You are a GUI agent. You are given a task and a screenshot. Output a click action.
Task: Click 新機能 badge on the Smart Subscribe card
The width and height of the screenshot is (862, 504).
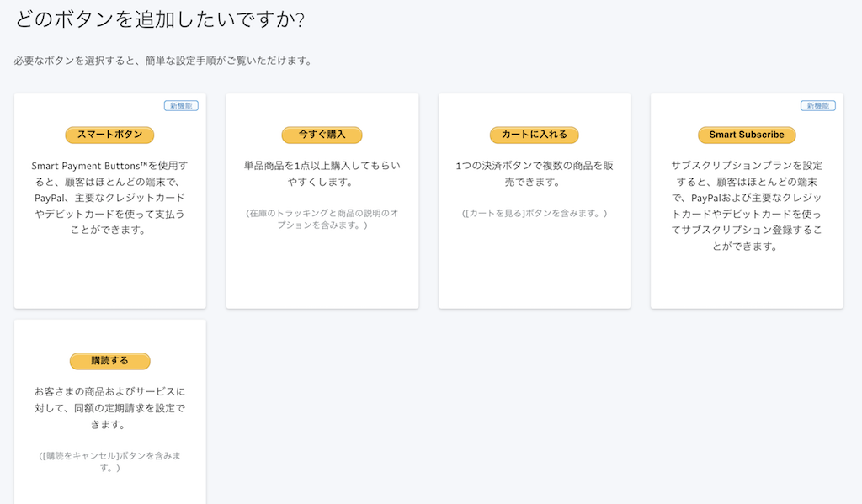[x=817, y=106]
